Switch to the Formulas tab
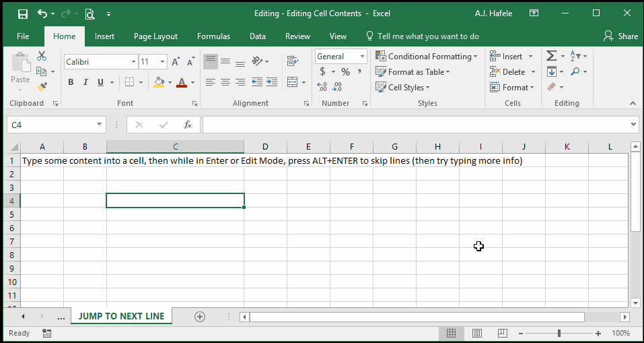The image size is (644, 343). click(x=213, y=36)
